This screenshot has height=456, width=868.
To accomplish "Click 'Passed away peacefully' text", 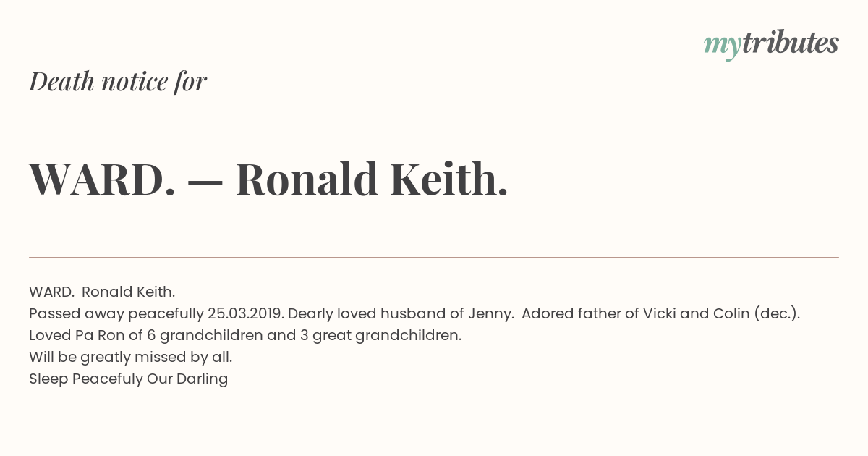I will coord(116,313).
